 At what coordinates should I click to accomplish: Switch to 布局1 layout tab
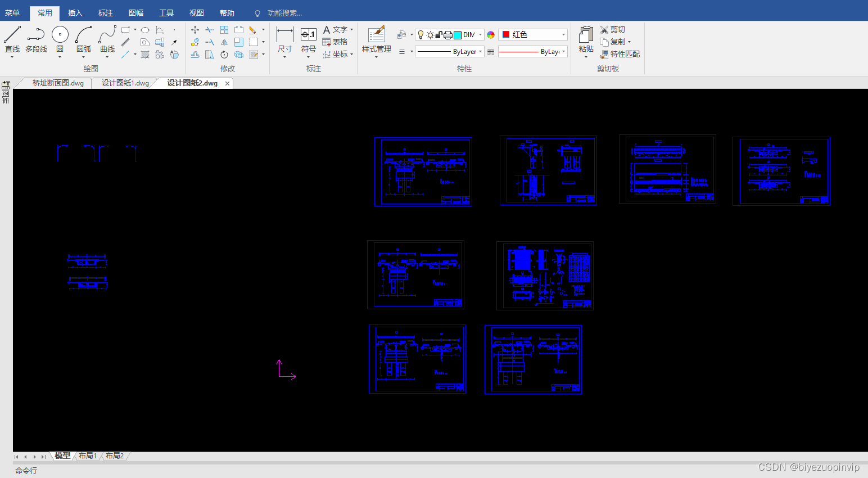[88, 456]
